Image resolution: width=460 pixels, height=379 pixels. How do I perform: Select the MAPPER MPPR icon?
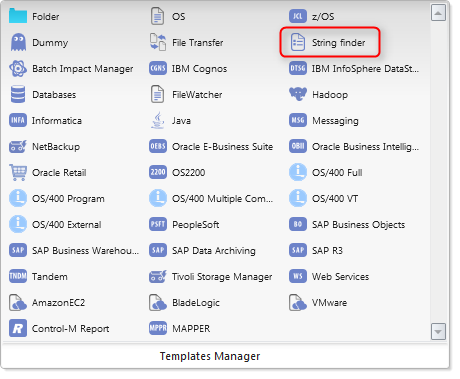click(158, 328)
